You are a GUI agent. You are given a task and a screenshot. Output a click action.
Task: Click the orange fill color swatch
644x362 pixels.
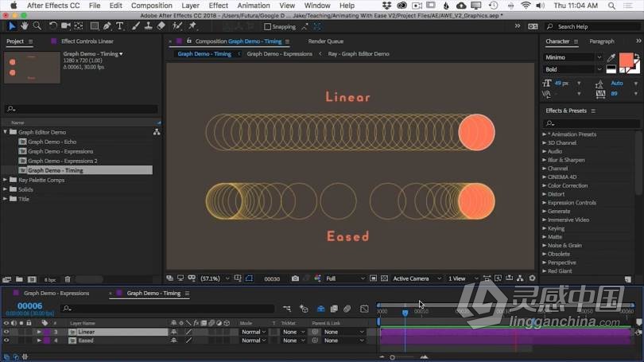[626, 60]
